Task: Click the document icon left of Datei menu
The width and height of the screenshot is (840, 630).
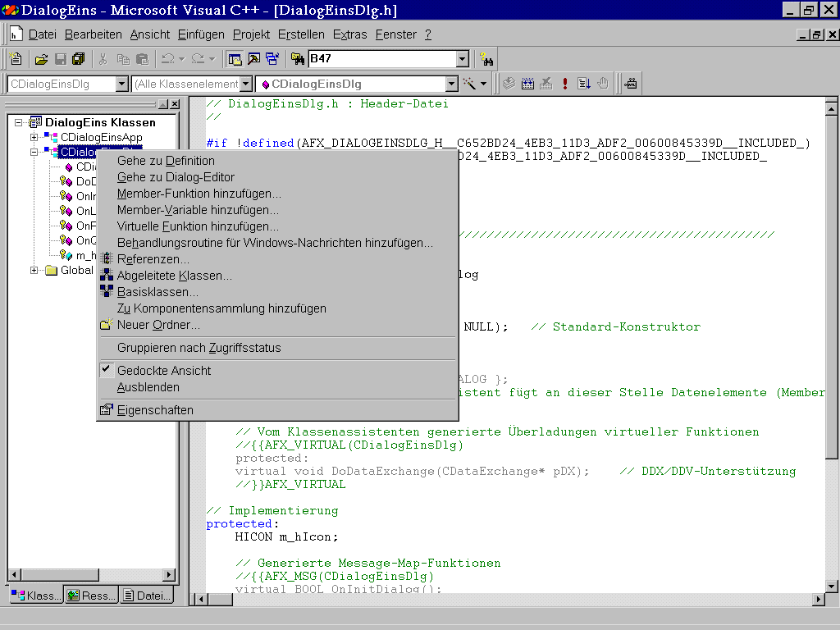Action: point(16,34)
